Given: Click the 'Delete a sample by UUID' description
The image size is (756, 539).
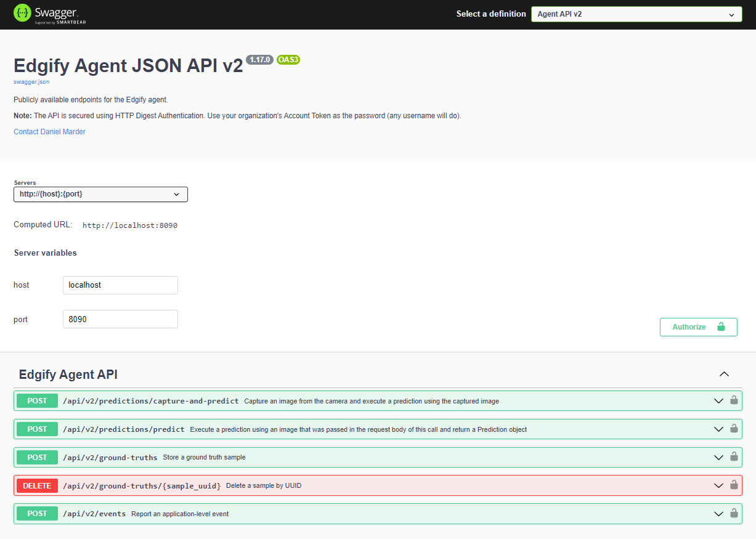Looking at the screenshot, I should point(264,485).
